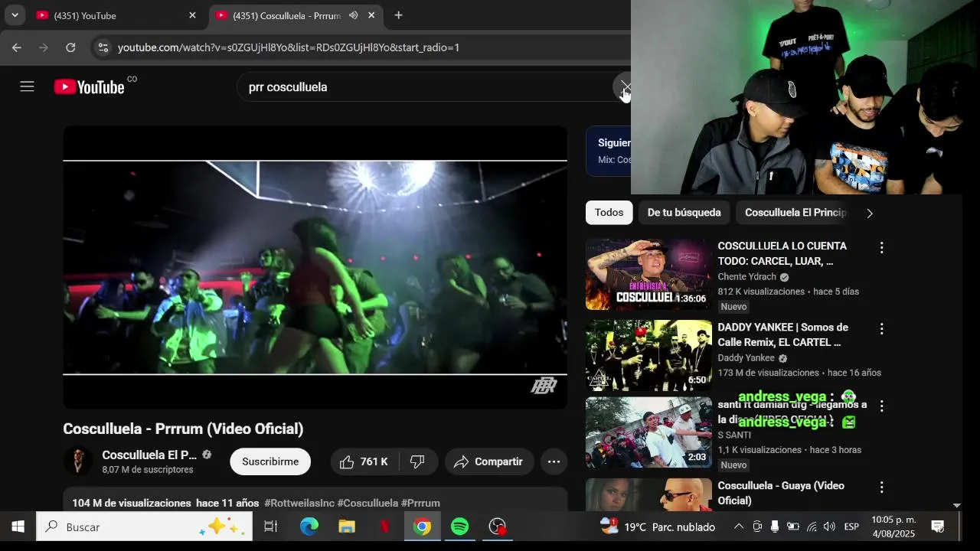This screenshot has width=980, height=551.
Task: Go back in the browser
Action: click(17, 47)
